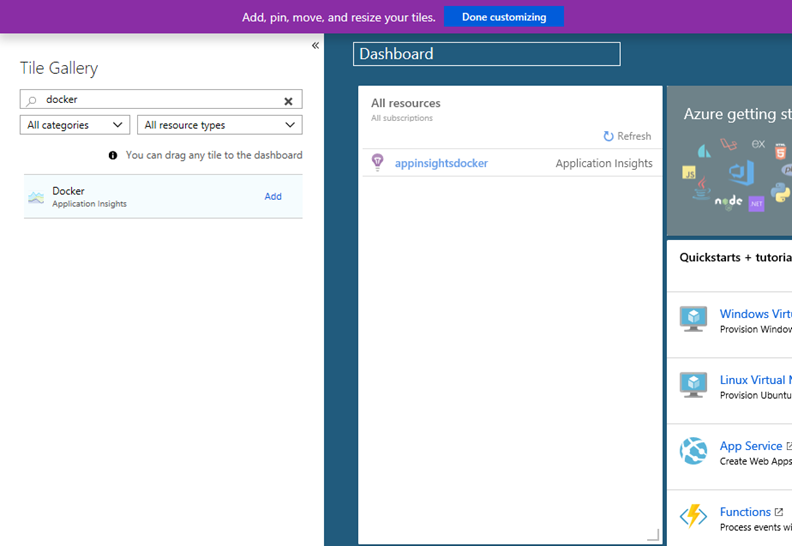Click the resize handle of All resources tile
Viewport: 792px width, 546px height.
point(654,535)
